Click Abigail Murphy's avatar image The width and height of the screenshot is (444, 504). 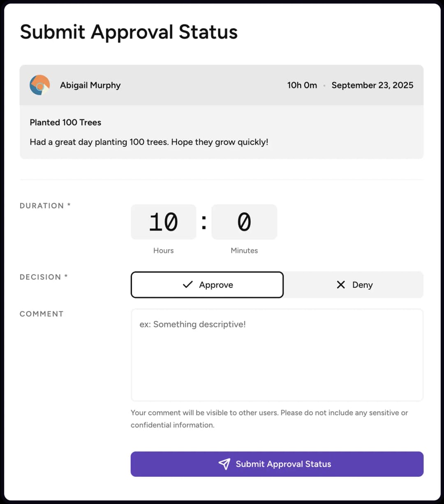(39, 85)
